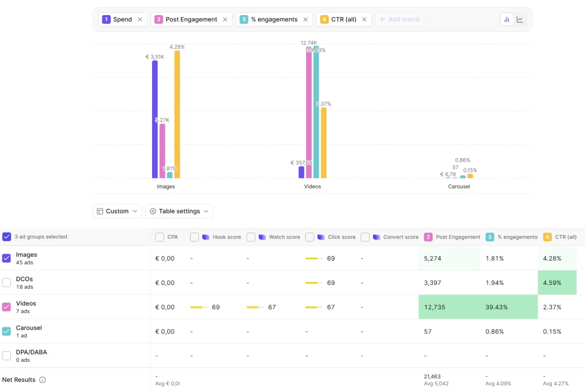585x392 pixels.
Task: Select the CTR (all) column header
Action: [x=560, y=237]
